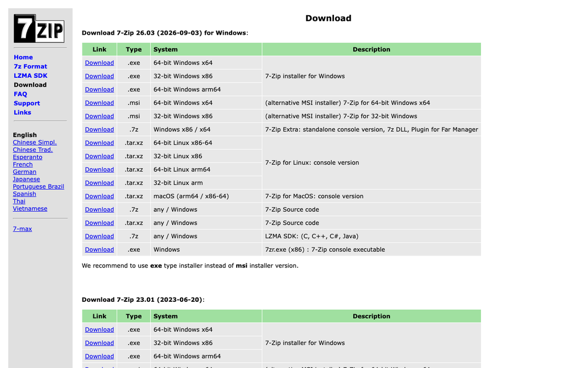The image size is (588, 368).
Task: Switch language to Japanese
Action: tap(26, 179)
